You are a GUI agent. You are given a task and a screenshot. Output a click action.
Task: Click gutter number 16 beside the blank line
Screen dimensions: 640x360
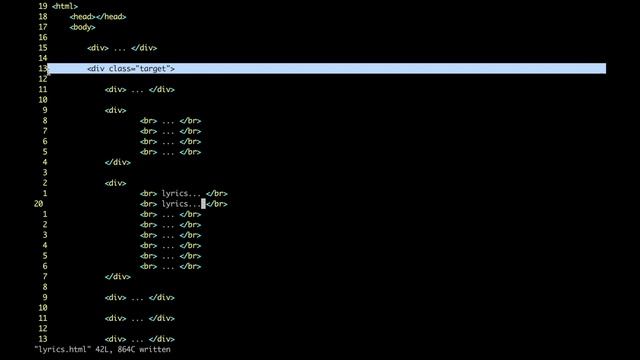(43, 38)
